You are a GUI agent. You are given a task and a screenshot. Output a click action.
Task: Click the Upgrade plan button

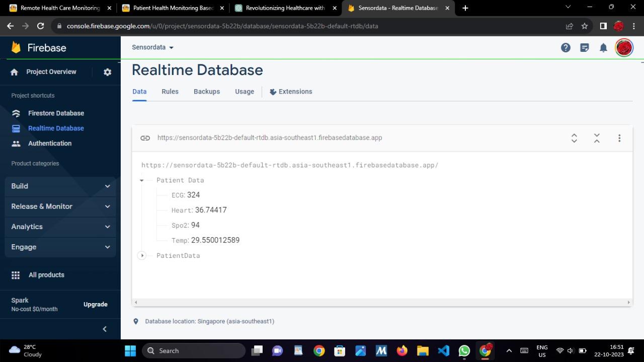click(x=96, y=305)
